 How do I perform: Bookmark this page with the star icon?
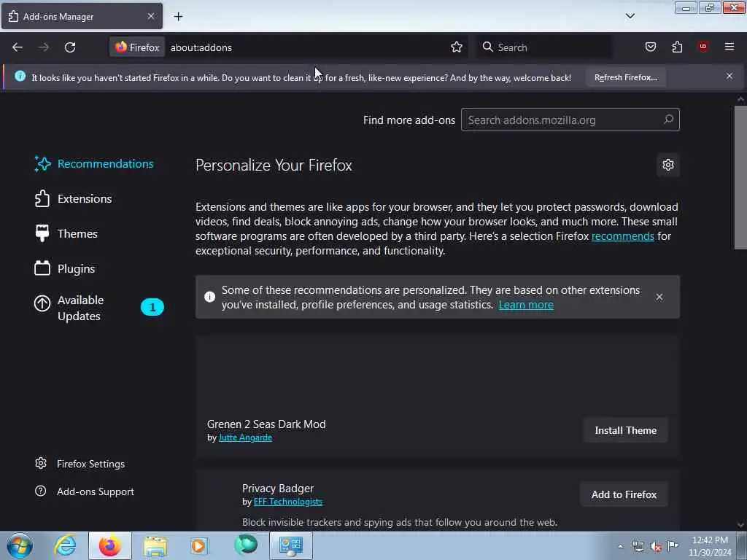457,47
